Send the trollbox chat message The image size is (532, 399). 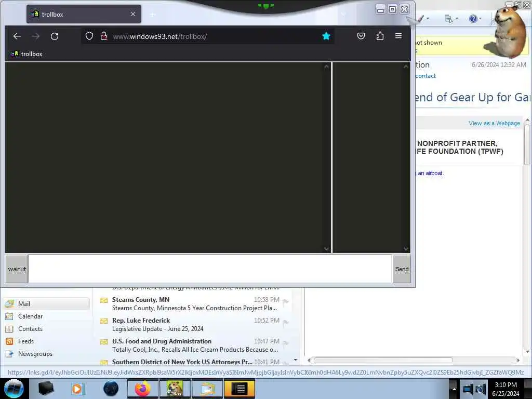[x=402, y=269]
